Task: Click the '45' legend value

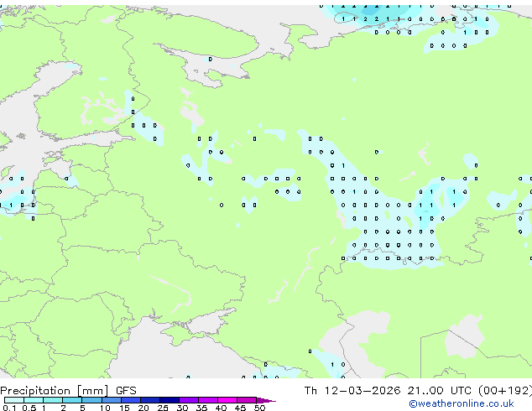Action: 240,408
